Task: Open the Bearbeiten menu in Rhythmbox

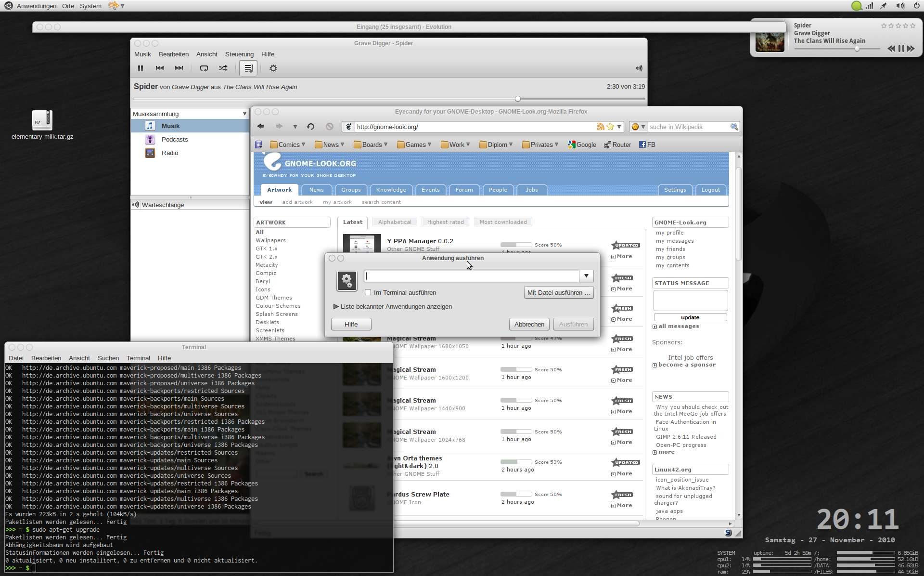Action: (174, 54)
